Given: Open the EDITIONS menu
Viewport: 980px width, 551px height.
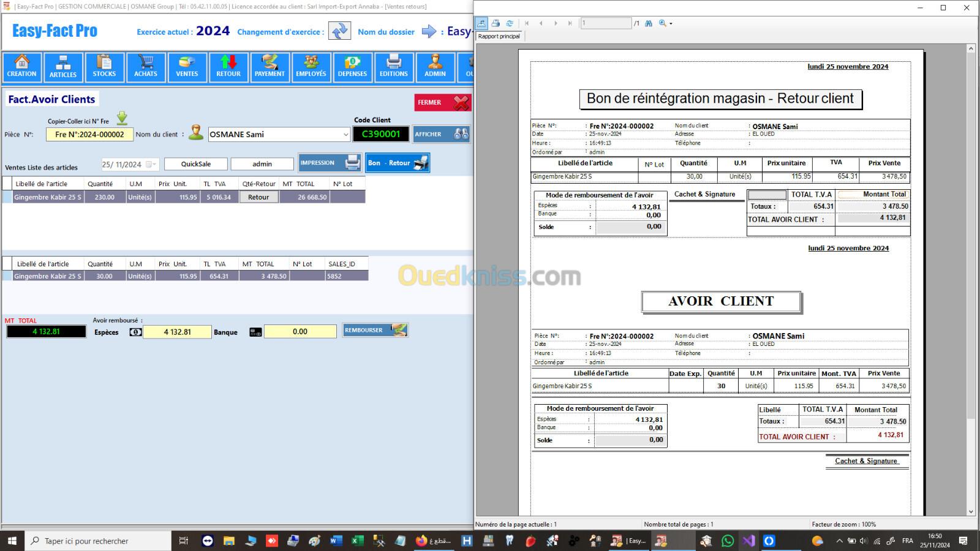Looking at the screenshot, I should pyautogui.click(x=394, y=67).
